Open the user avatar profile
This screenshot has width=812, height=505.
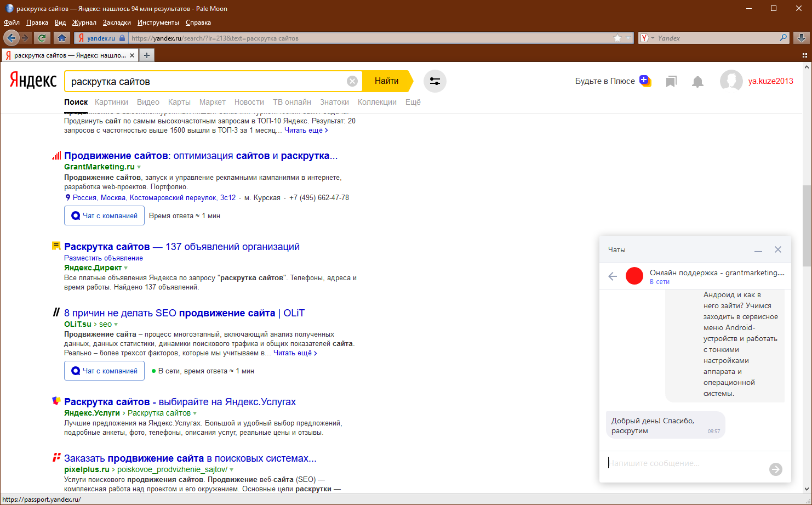point(731,81)
